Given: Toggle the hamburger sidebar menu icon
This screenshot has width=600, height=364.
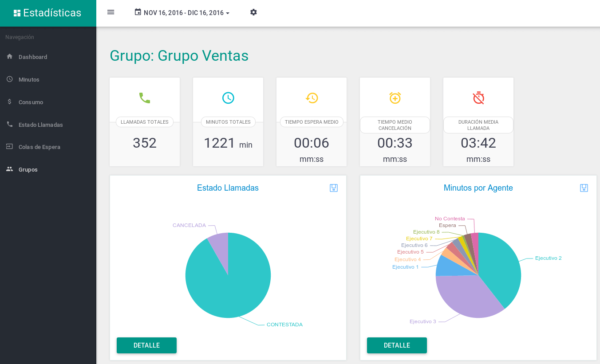Looking at the screenshot, I should (x=111, y=12).
